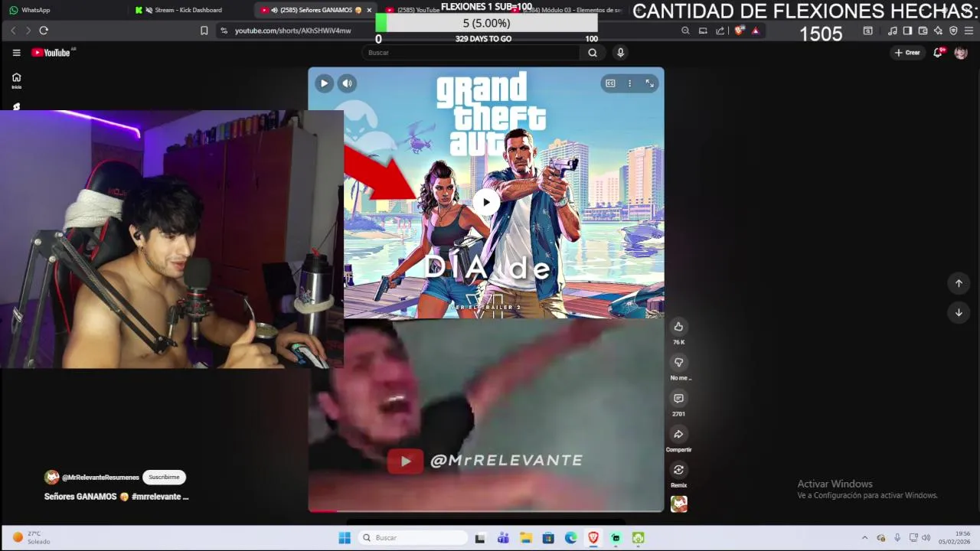This screenshot has height=551, width=980.
Task: Close the Señores GANAMOS tab
Action: (369, 10)
